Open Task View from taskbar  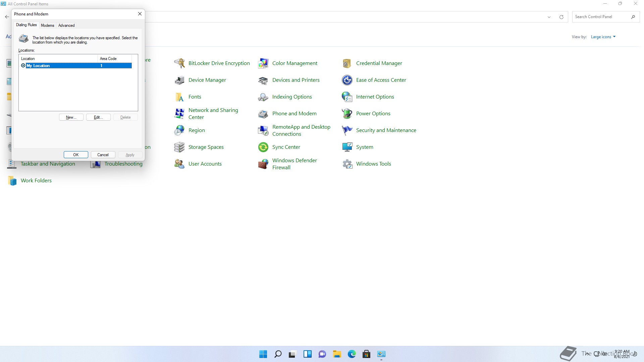click(293, 354)
